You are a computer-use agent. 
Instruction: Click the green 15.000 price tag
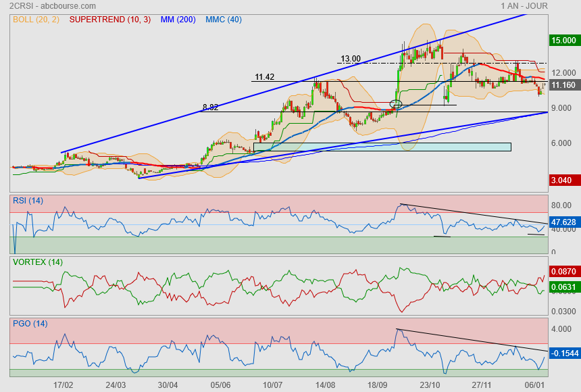pyautogui.click(x=564, y=41)
